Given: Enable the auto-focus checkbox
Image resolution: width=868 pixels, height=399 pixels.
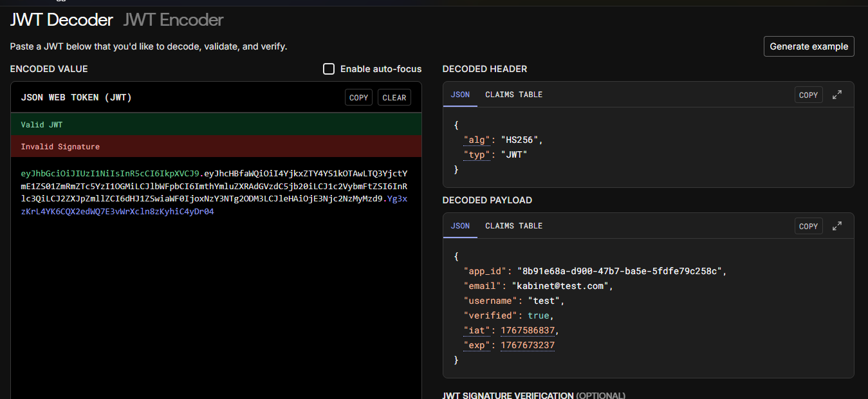Looking at the screenshot, I should pyautogui.click(x=329, y=69).
